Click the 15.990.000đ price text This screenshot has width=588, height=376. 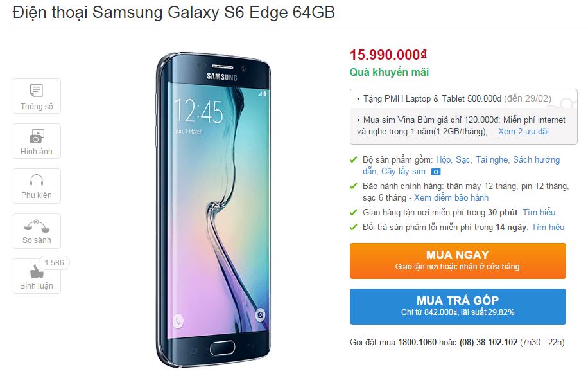click(388, 55)
